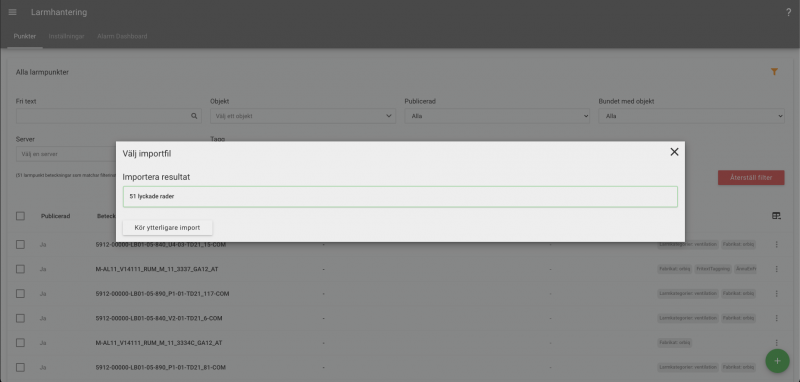Screen dimensions: 800x382
Task: Tick the select-all checkbox in table header
Action: point(20,216)
